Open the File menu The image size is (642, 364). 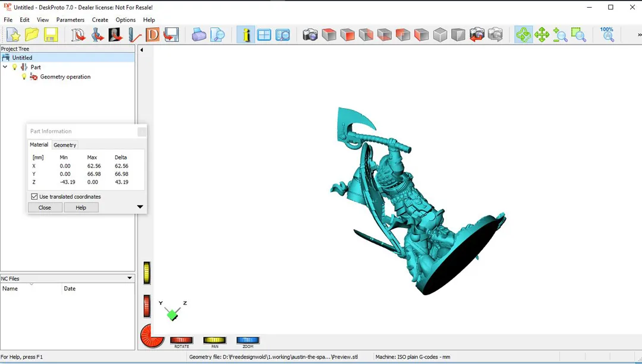[8, 20]
